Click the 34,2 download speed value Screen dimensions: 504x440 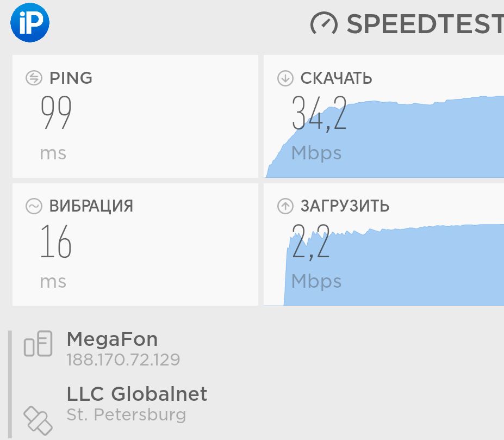tap(319, 113)
